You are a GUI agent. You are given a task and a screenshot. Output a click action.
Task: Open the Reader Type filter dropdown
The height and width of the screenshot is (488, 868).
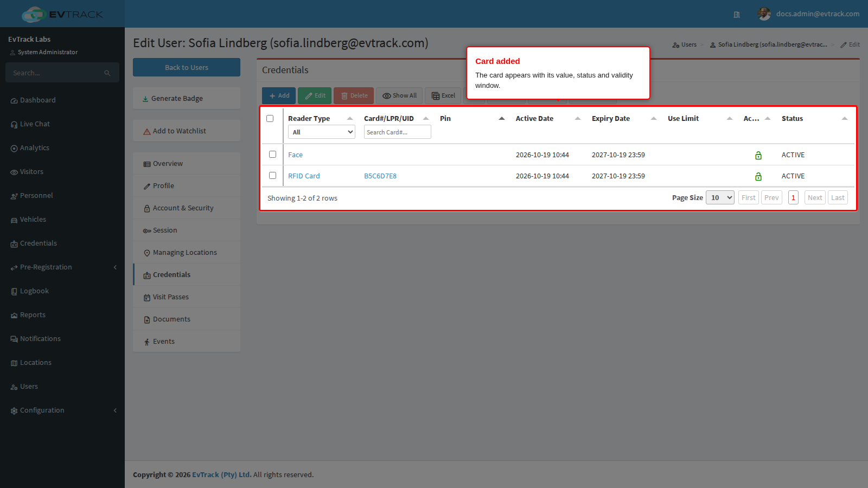tap(322, 132)
